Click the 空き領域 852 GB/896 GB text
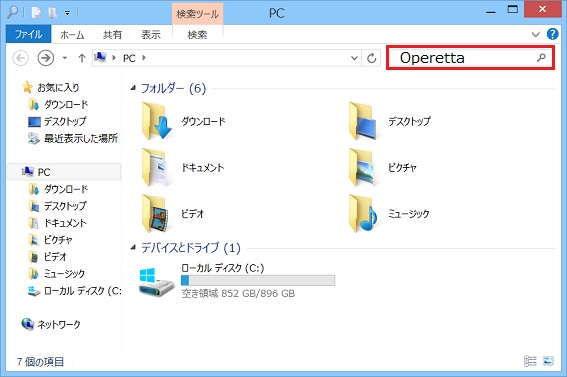The width and height of the screenshot is (567, 377). [238, 293]
